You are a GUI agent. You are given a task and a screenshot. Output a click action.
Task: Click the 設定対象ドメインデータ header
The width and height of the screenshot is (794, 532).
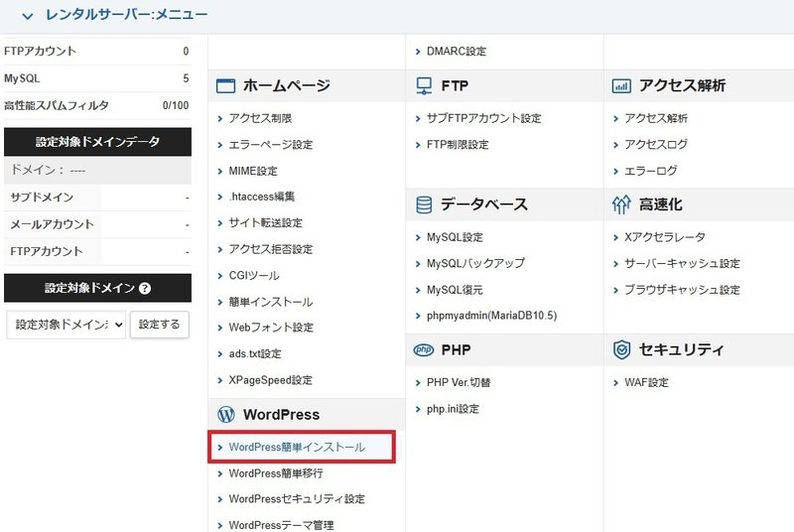pyautogui.click(x=97, y=142)
